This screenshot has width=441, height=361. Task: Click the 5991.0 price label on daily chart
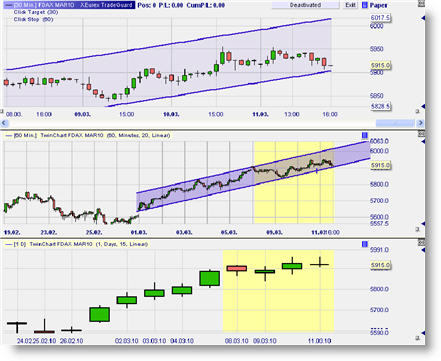[380, 250]
